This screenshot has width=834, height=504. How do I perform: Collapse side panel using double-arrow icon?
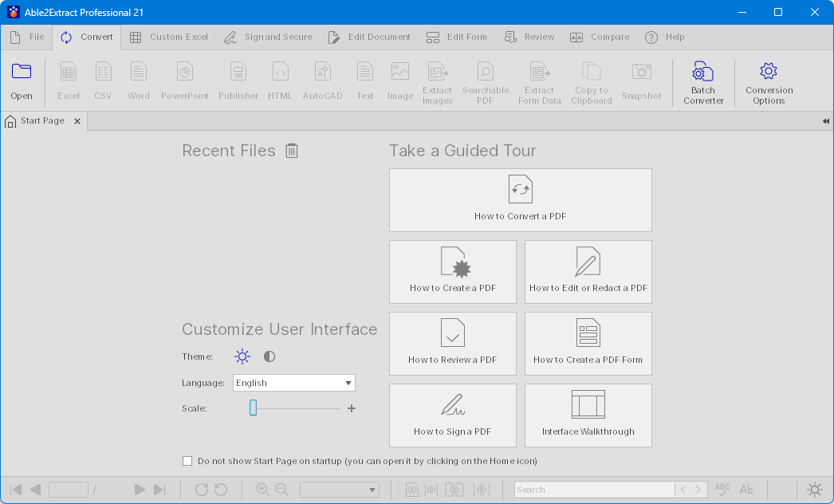click(825, 121)
